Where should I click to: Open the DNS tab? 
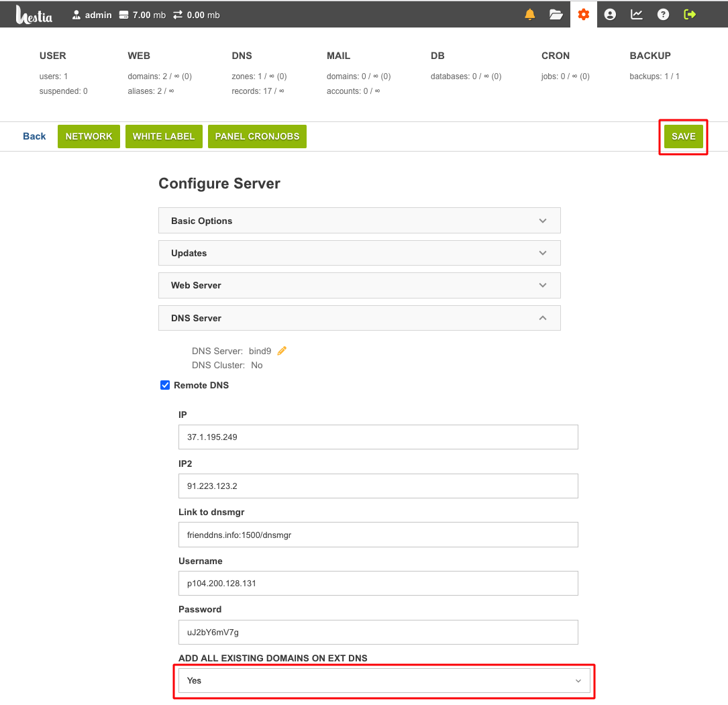point(242,56)
